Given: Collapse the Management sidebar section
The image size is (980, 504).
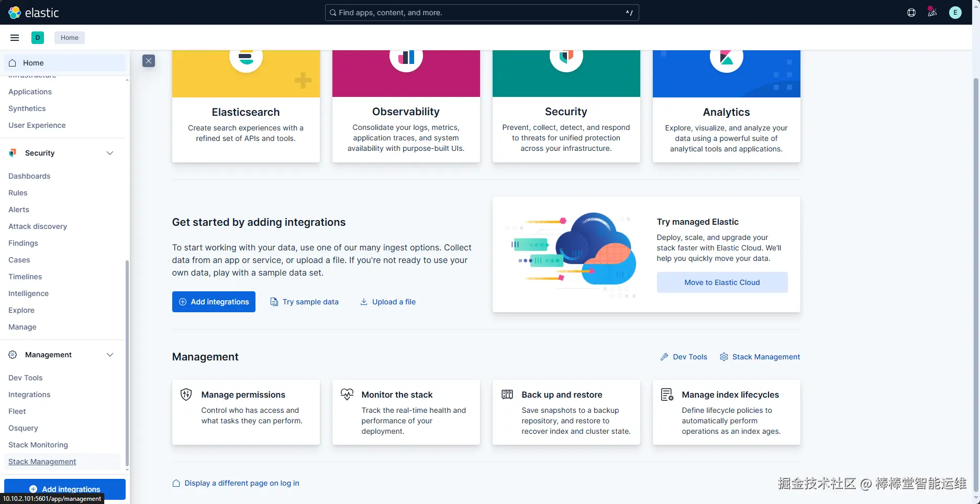Looking at the screenshot, I should point(110,355).
